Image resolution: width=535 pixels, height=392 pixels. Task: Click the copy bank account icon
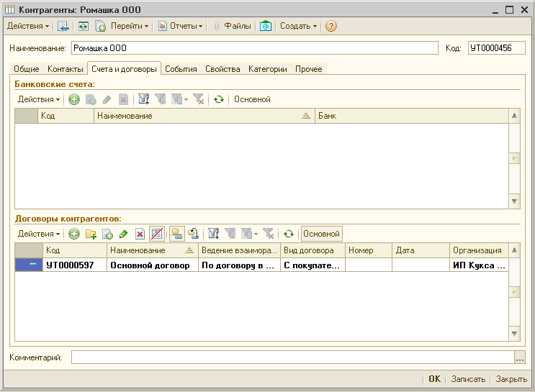(91, 99)
